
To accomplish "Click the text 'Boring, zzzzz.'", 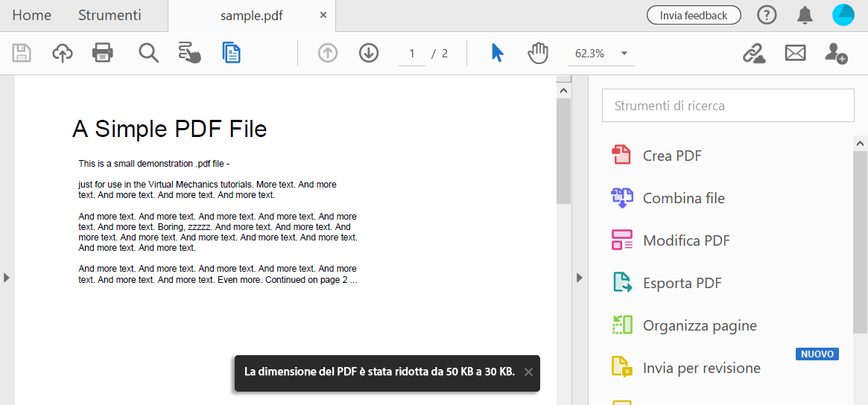I will click(184, 227).
